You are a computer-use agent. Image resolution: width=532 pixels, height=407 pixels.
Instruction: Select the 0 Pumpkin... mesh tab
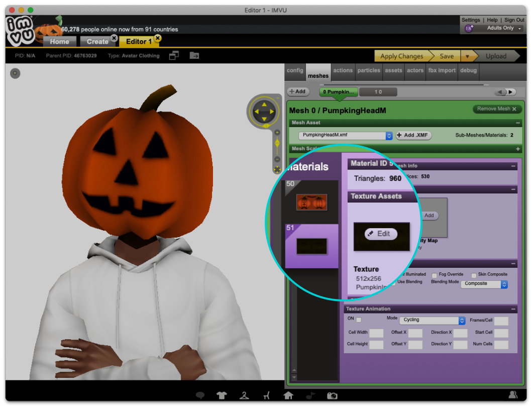click(338, 92)
